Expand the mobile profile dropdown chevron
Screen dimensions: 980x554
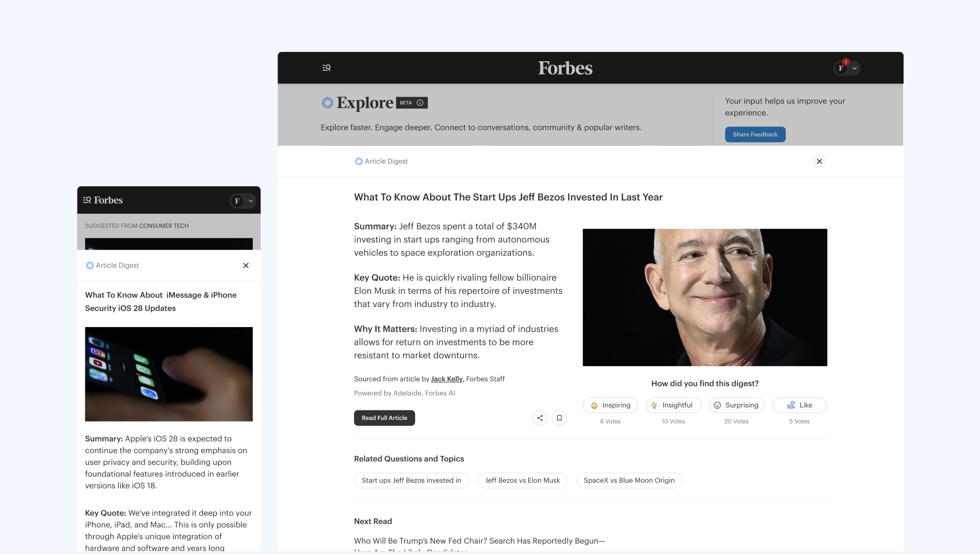click(x=251, y=201)
